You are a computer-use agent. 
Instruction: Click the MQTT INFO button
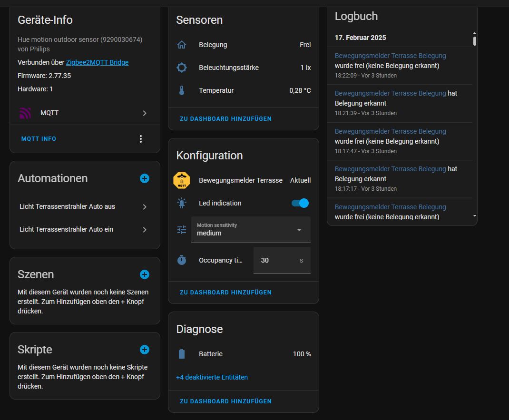click(39, 139)
